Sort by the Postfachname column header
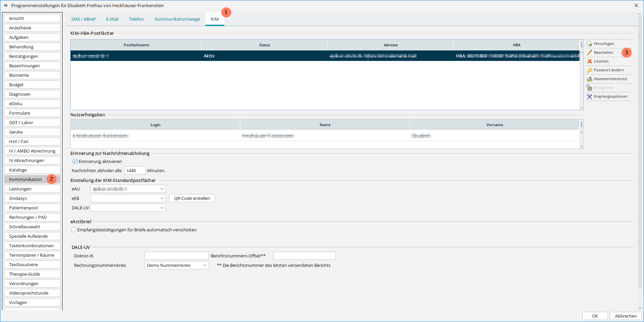The width and height of the screenshot is (644, 322). (136, 45)
